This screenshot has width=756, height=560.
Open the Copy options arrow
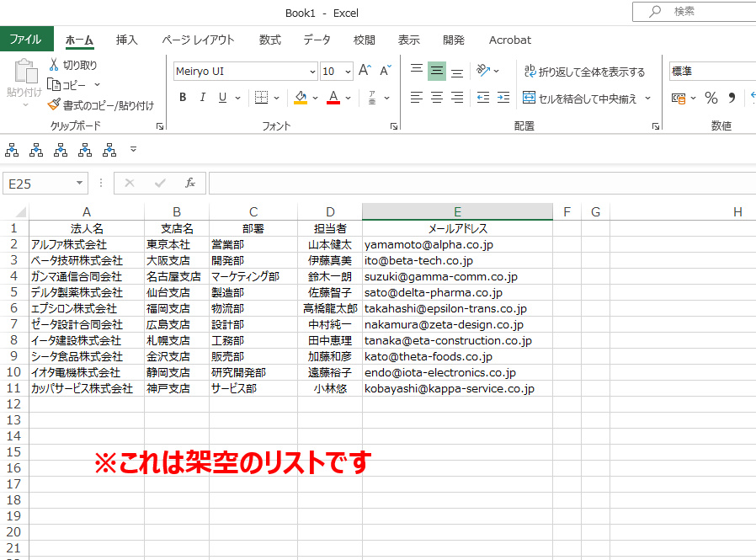pos(97,85)
